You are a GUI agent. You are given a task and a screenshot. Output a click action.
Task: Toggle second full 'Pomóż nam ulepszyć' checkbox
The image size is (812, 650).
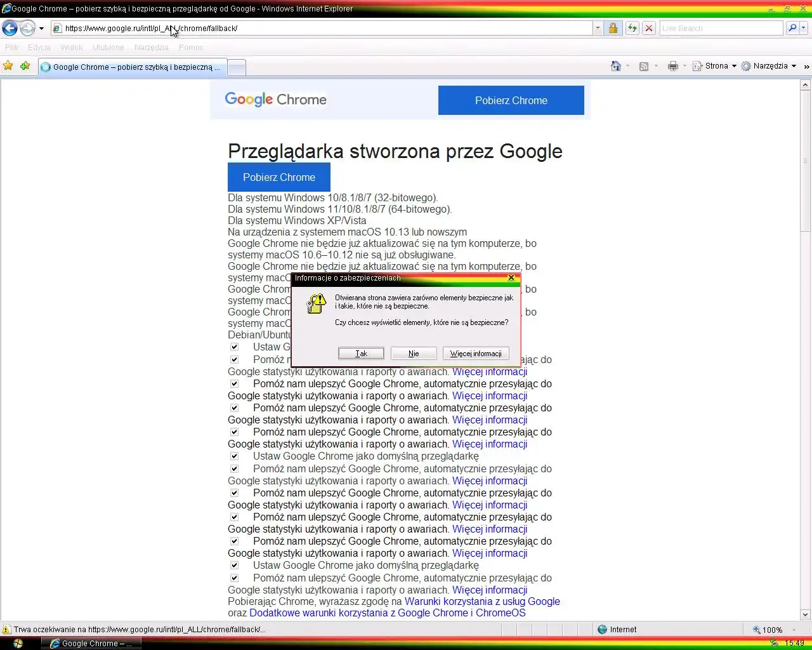point(234,408)
